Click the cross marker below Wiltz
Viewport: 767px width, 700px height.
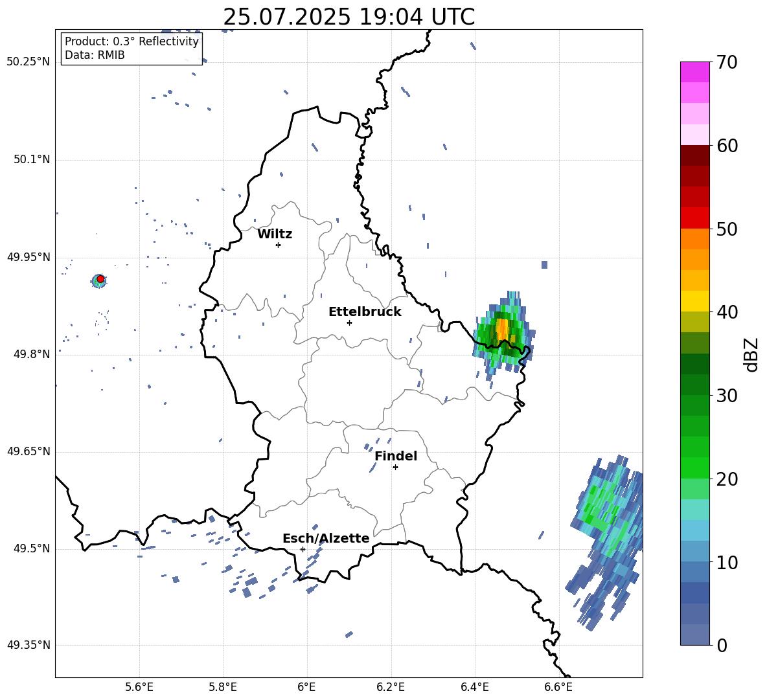(278, 245)
